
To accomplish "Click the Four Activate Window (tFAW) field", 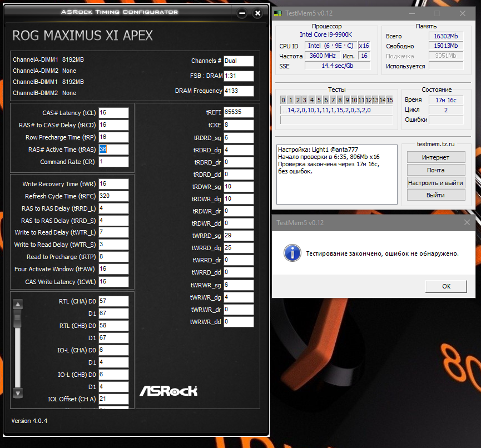I will click(113, 269).
